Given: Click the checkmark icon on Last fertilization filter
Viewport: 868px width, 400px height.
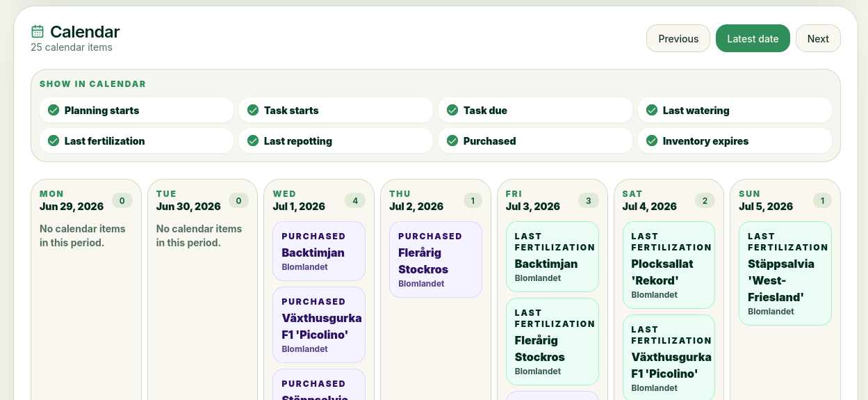Looking at the screenshot, I should tap(53, 141).
